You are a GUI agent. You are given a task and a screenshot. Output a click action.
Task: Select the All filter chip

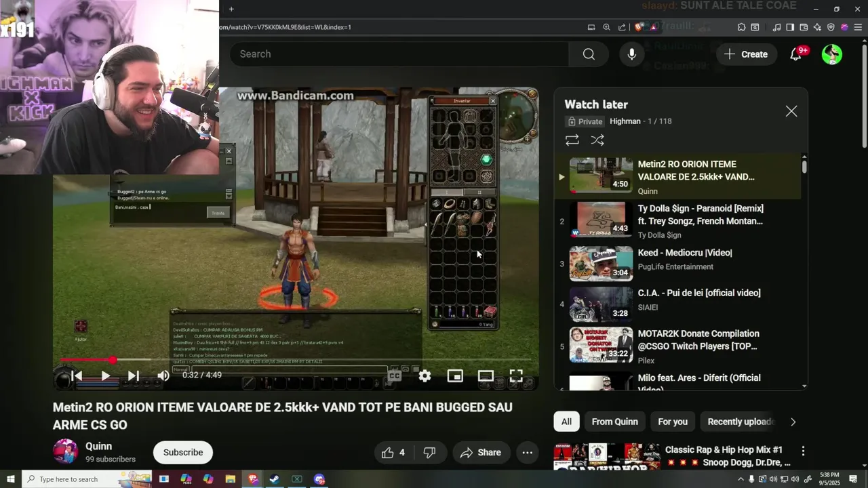[566, 422]
